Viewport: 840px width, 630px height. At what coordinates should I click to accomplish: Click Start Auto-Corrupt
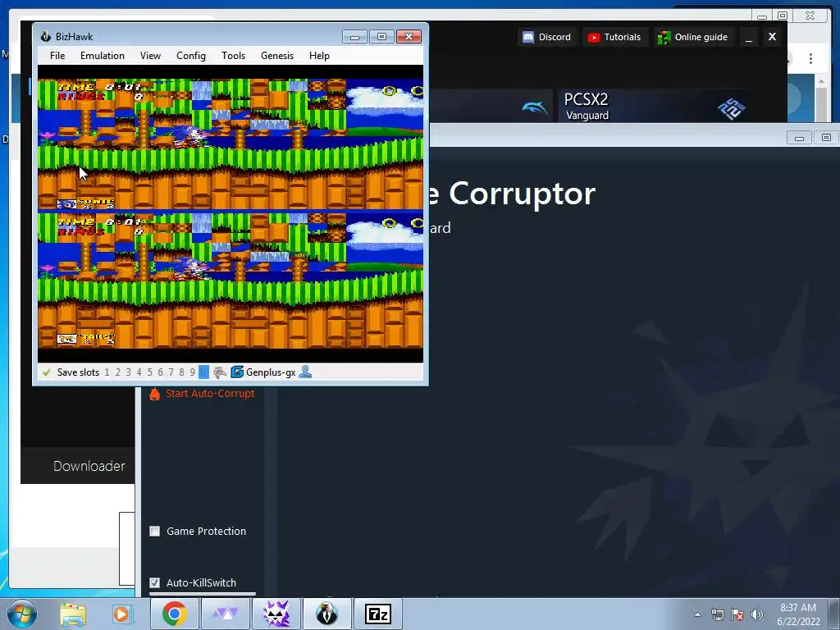[x=210, y=393]
